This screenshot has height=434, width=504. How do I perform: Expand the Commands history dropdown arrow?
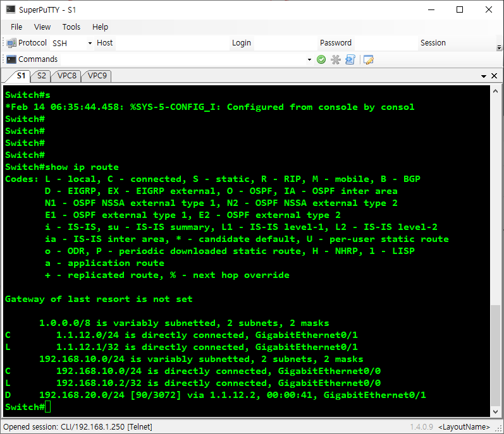pos(309,60)
